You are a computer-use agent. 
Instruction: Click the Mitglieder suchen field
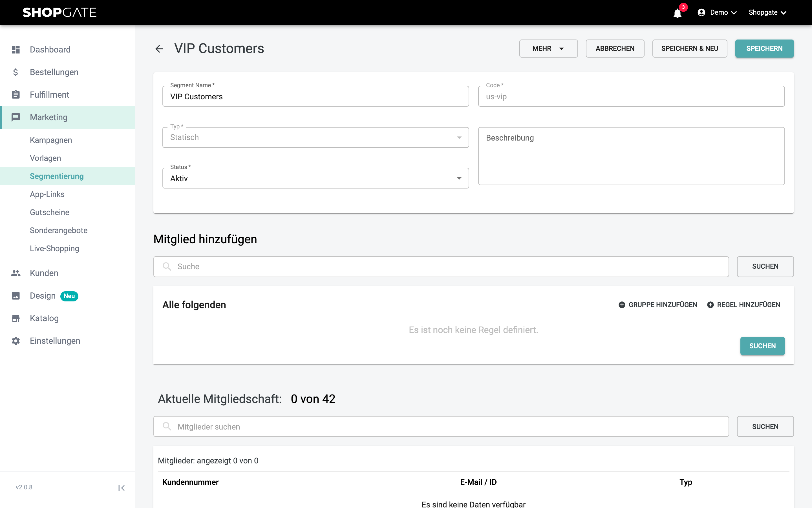[x=441, y=426]
